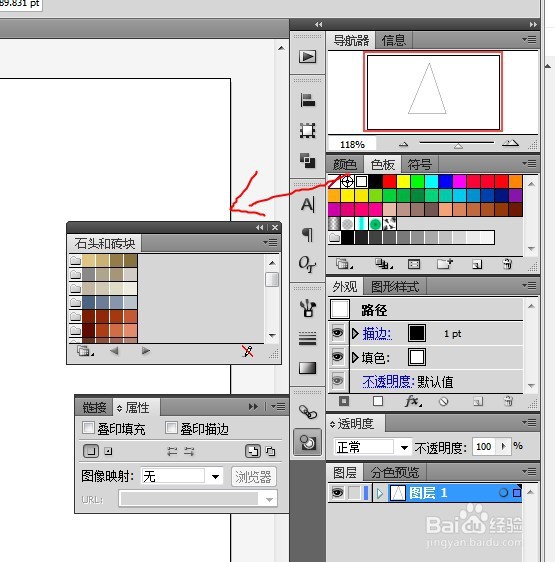Expand 图层 1 layer contents
555x562 pixels.
[x=379, y=493]
